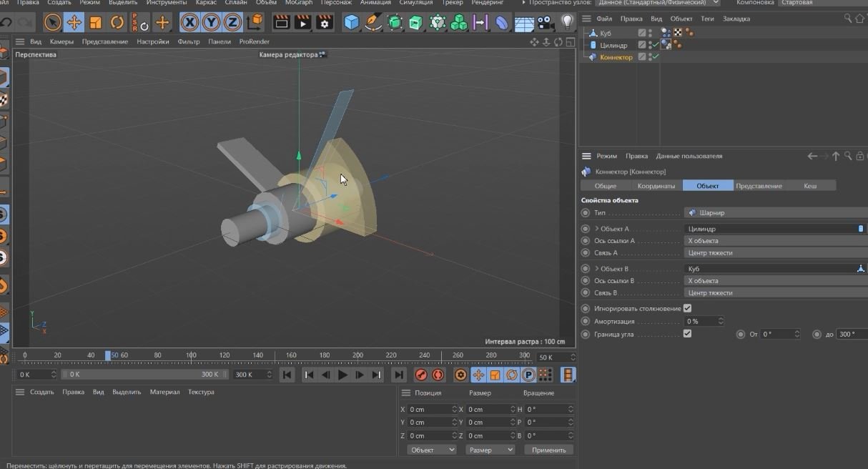Click the checkerboard texture tag on Куб
The width and height of the screenshot is (868, 469).
677,33
